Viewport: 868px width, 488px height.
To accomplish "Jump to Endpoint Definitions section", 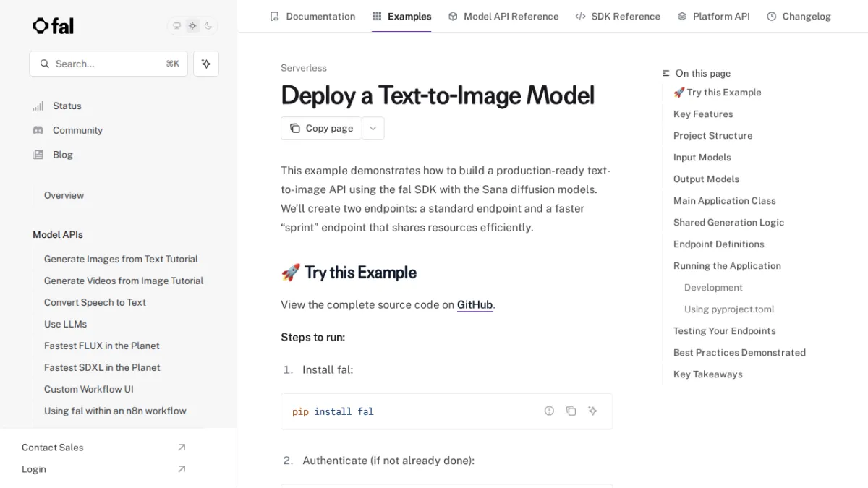I will [718, 244].
